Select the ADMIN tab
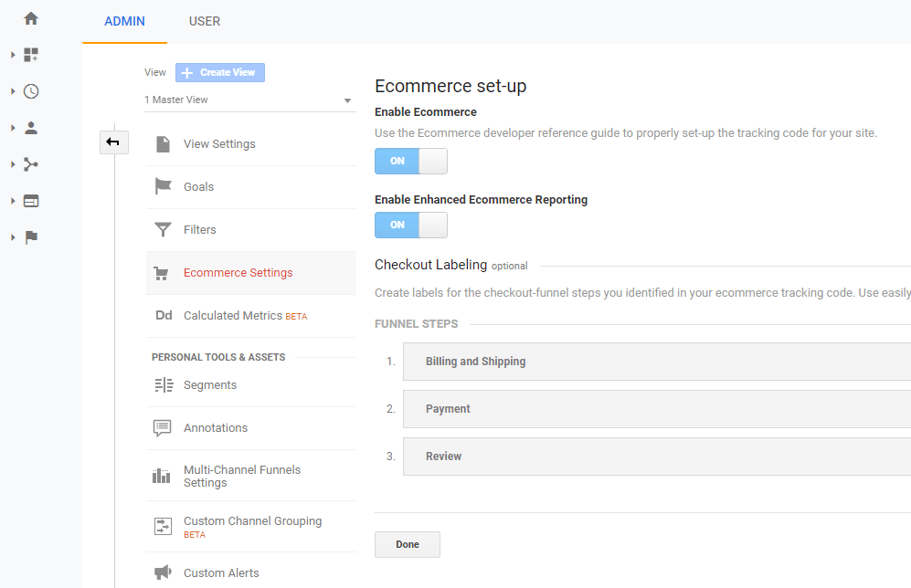The height and width of the screenshot is (588, 911). pyautogui.click(x=124, y=22)
